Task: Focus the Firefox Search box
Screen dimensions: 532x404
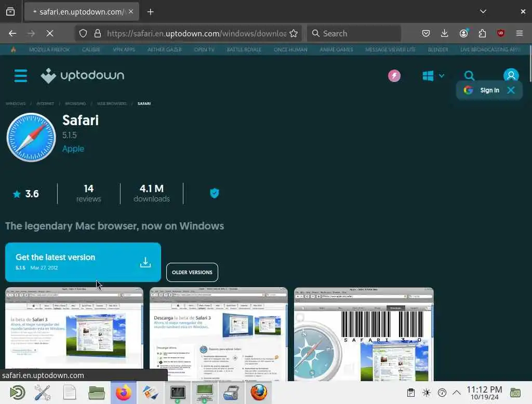Action: coord(354,33)
